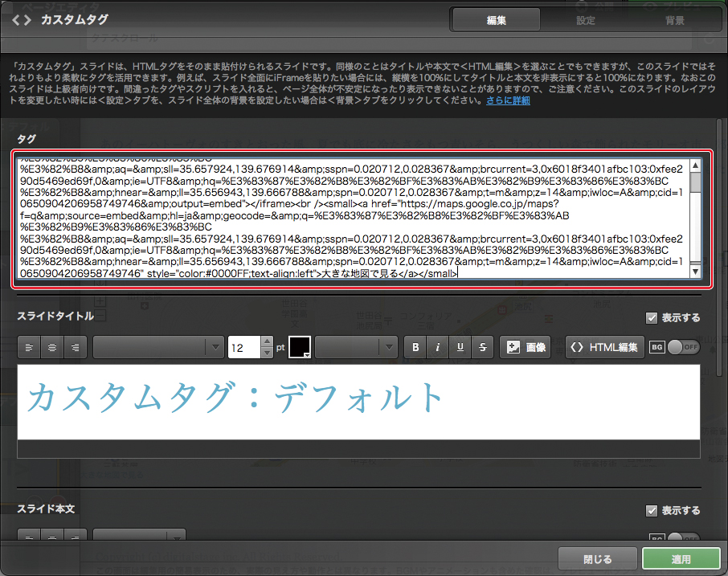Viewport: 728px width, 576px height.
Task: Switch to the 編集 tab
Action: (x=496, y=20)
